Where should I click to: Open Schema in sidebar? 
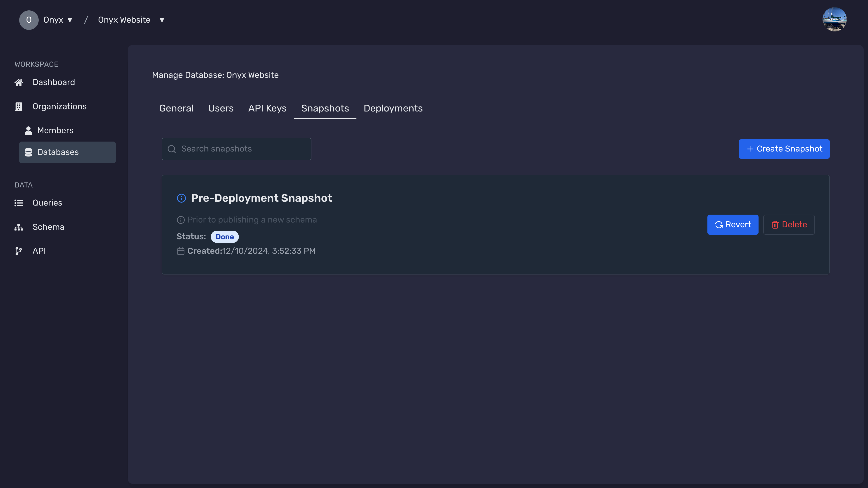[x=48, y=227]
